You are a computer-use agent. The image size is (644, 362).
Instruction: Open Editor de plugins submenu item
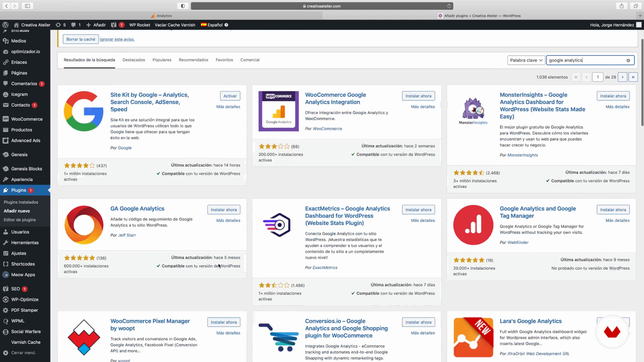(20, 220)
